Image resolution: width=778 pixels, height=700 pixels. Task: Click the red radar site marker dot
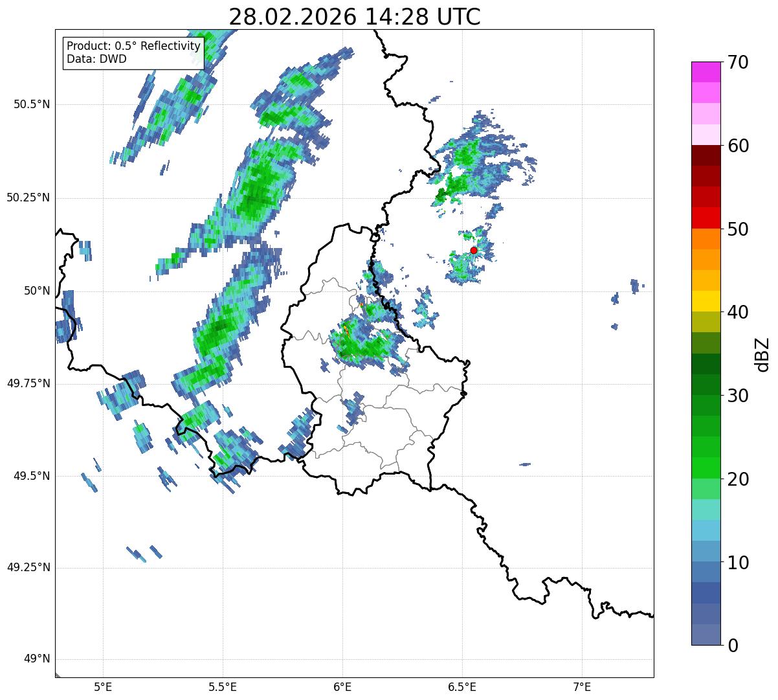click(474, 250)
